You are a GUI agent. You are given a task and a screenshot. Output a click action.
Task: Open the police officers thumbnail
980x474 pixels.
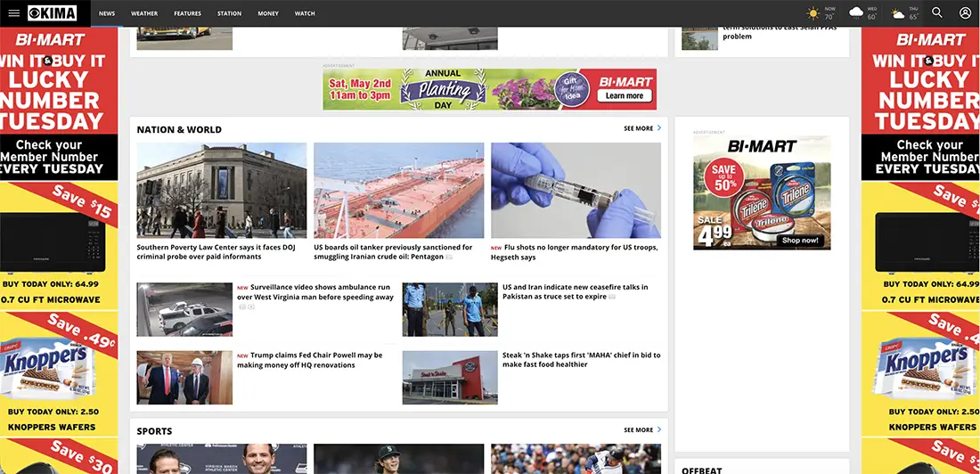[x=450, y=309]
